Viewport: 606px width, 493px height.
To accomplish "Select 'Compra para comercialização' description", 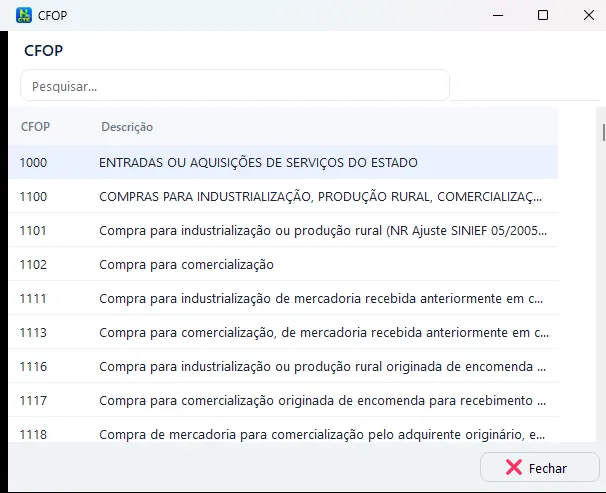I will click(x=186, y=264).
